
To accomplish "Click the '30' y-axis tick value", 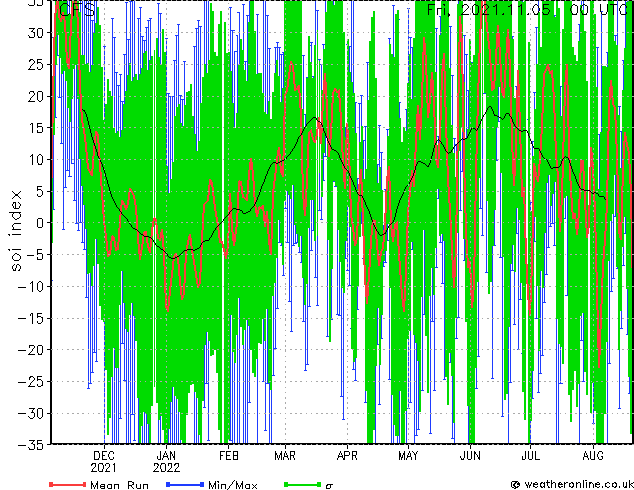I will (x=35, y=33).
